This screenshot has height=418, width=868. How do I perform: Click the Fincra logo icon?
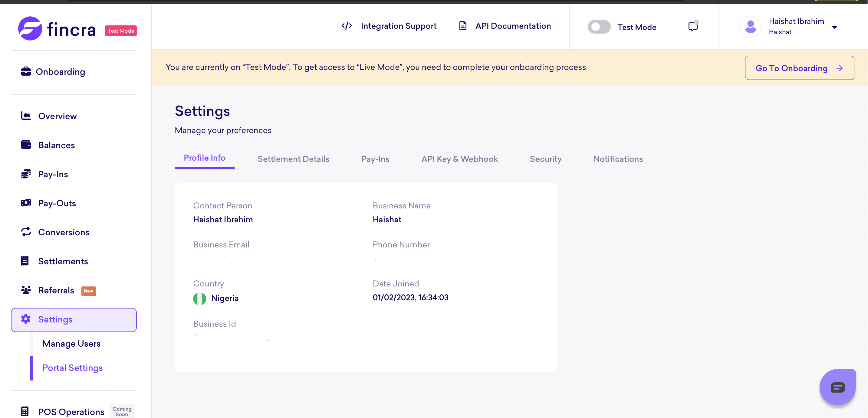coord(30,29)
